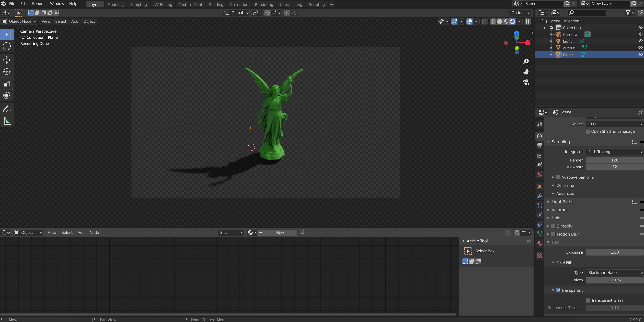Expand the Adaptive Sampling section
644x322 pixels.
553,177
